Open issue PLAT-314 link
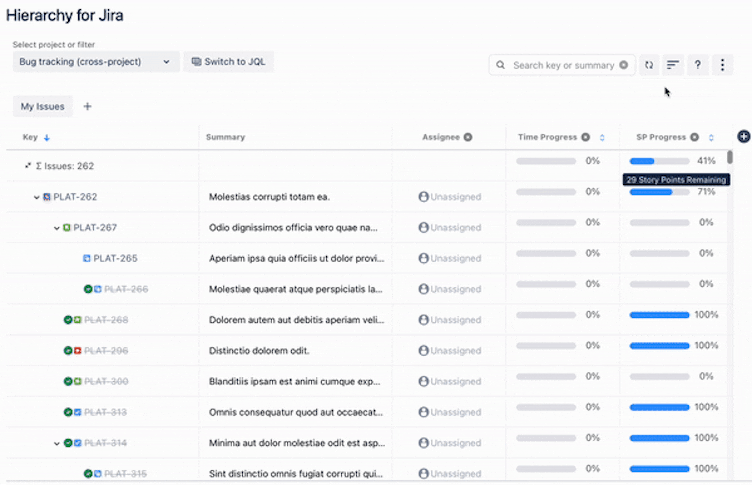 pyautogui.click(x=106, y=443)
